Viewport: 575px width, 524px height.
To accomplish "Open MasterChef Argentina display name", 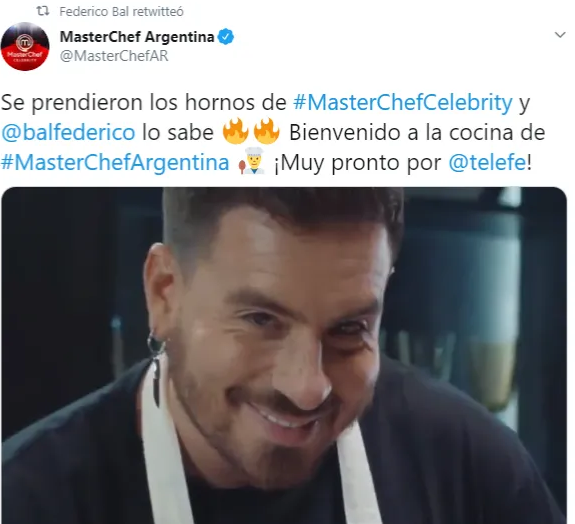I will coord(137,37).
